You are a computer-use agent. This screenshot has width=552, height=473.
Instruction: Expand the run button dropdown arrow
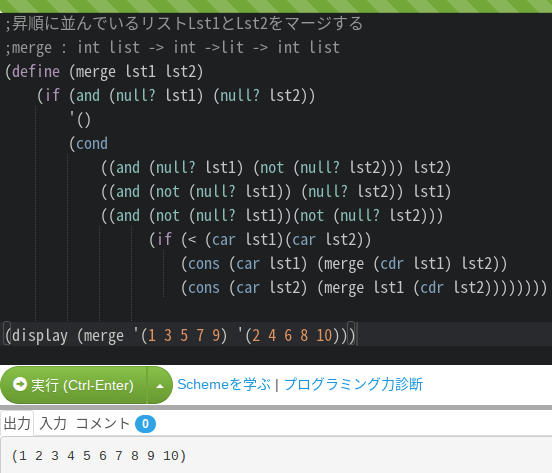tap(160, 386)
